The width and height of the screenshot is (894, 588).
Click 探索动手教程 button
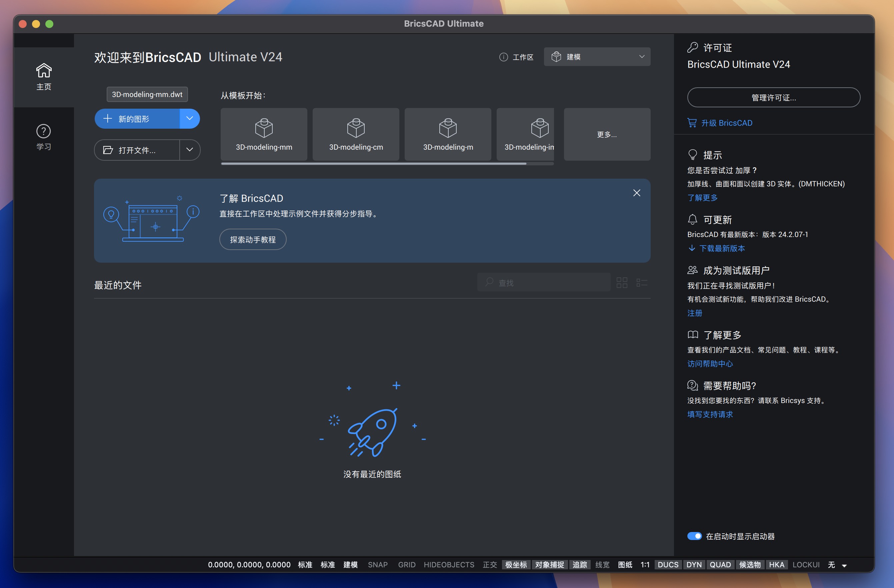pos(252,239)
